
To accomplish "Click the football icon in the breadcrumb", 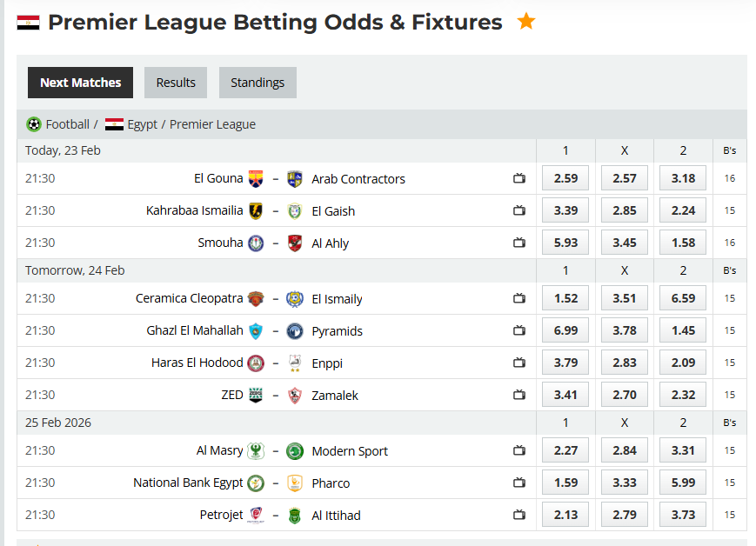I will (x=33, y=124).
